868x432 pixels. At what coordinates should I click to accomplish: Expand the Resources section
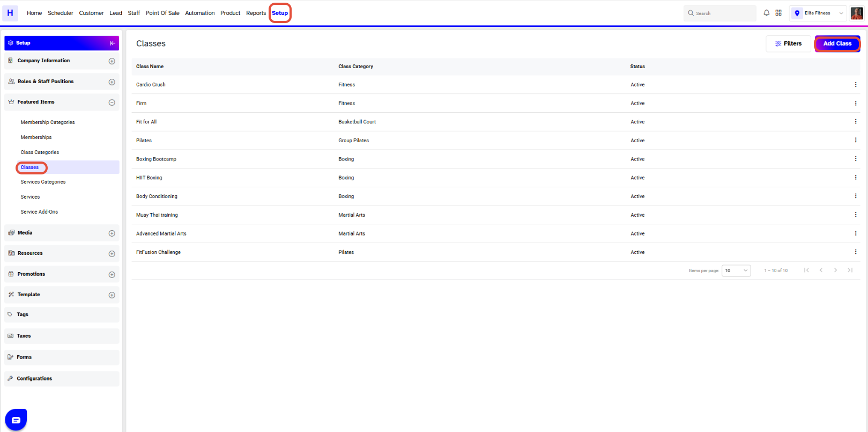[112, 254]
